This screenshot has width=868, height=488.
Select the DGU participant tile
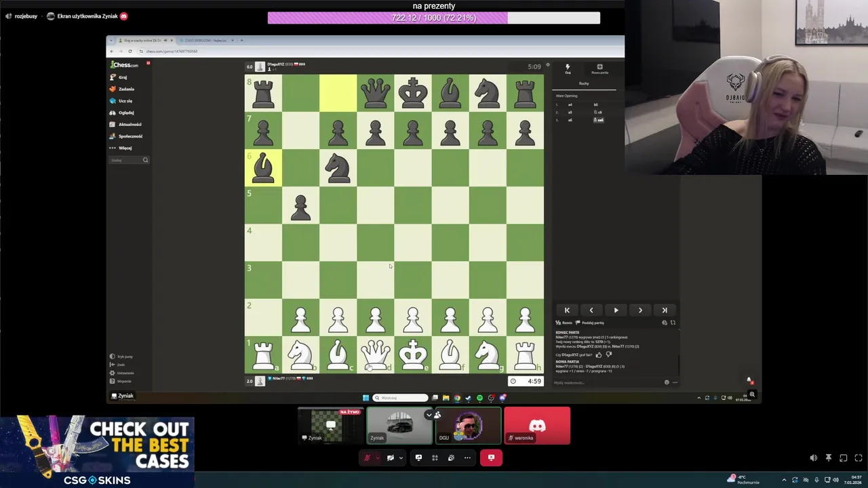pos(468,426)
